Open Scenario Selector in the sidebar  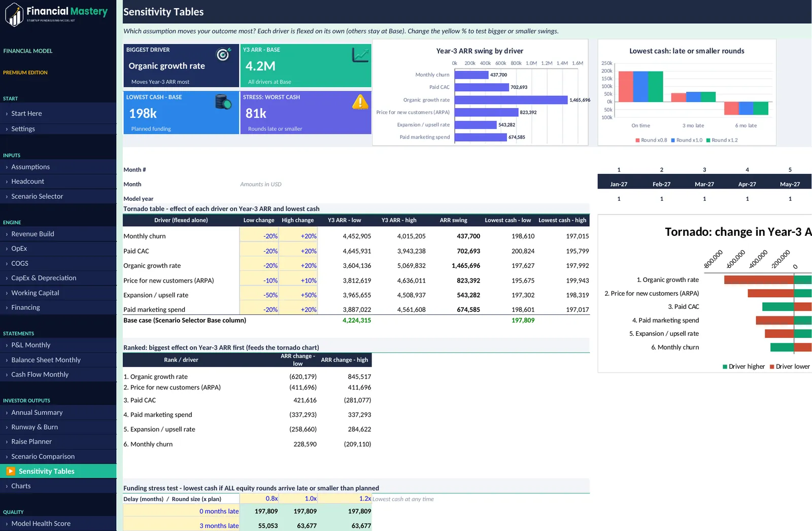[x=58, y=196]
